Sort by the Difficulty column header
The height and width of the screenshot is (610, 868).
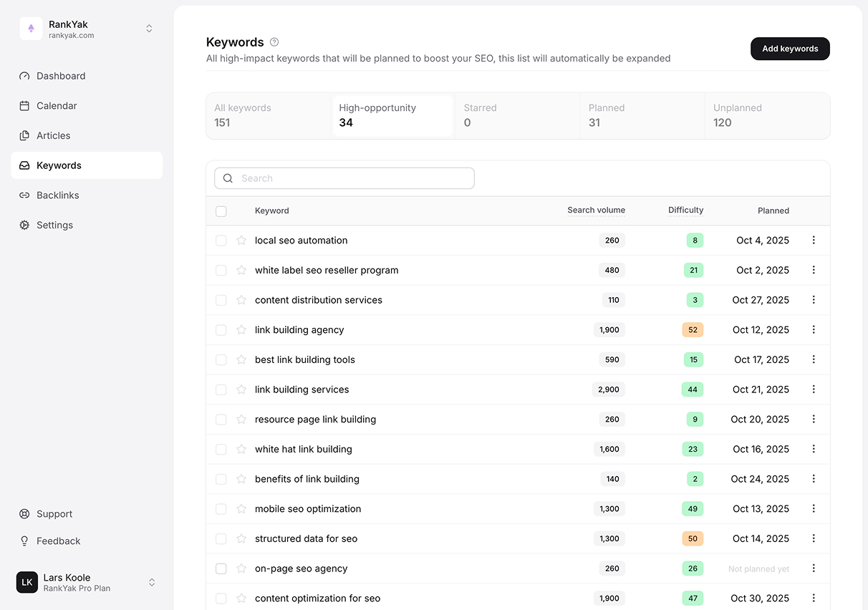685,210
